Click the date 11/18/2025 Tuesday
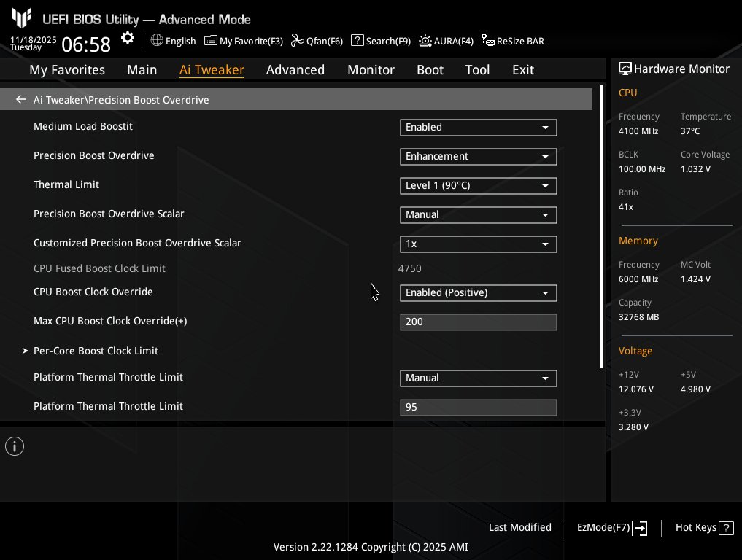The height and width of the screenshot is (560, 742). point(33,44)
